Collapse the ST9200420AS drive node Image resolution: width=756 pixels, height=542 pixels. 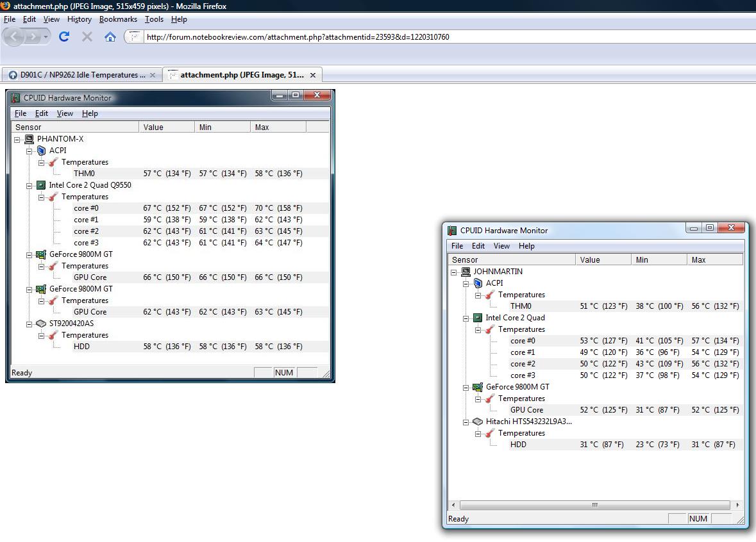(x=29, y=324)
